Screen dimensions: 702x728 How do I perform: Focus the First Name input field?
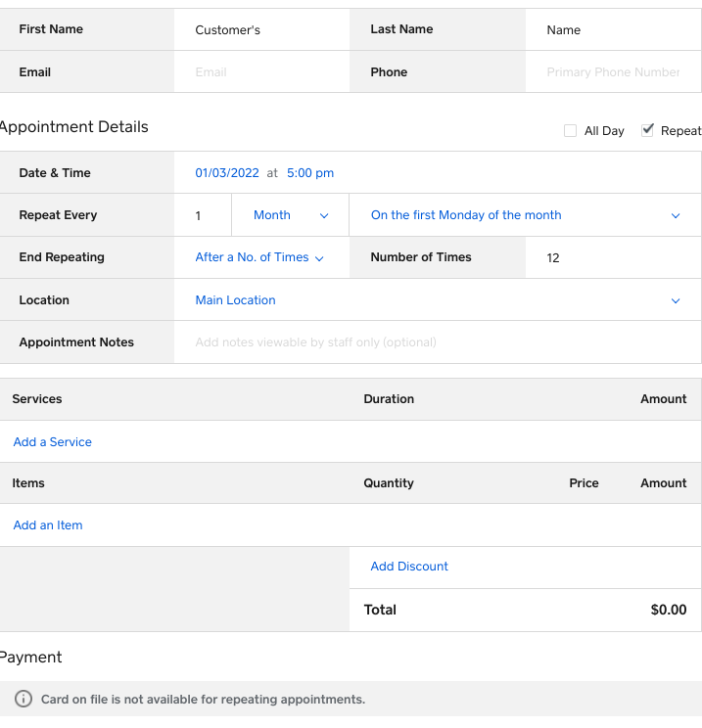pyautogui.click(x=261, y=30)
